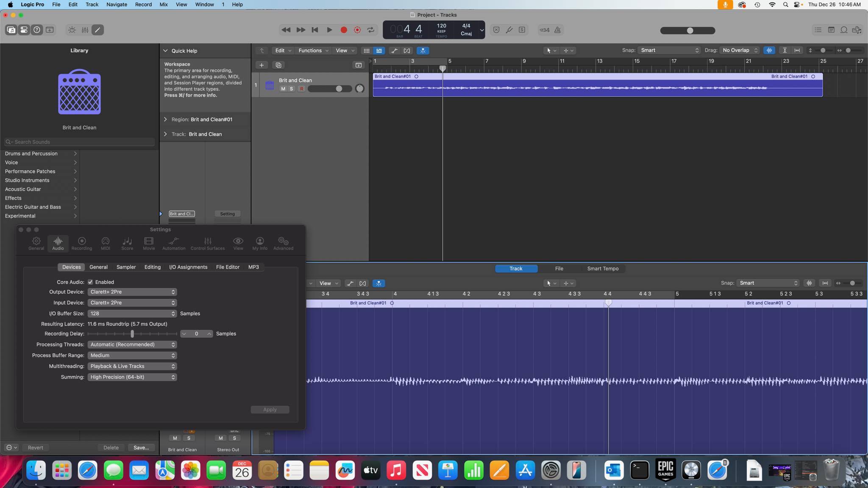Open Editors with the pencil icon
The image size is (868, 488).
[98, 30]
